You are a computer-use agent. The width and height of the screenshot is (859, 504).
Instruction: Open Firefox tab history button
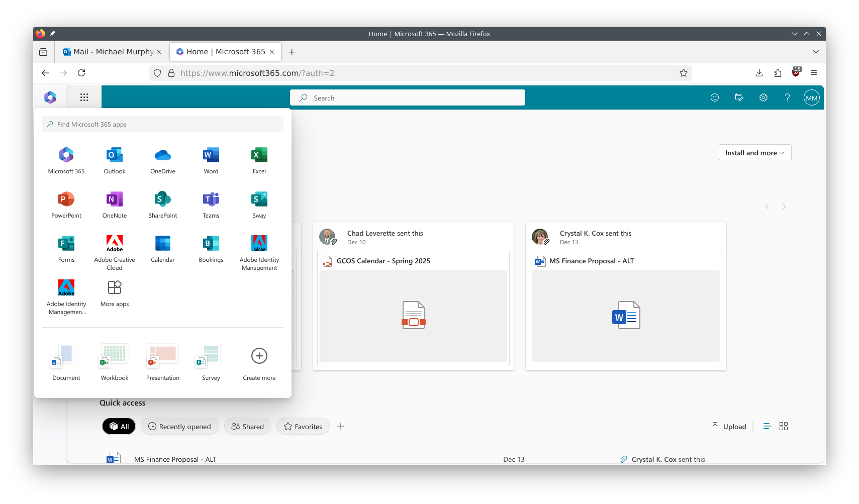(x=43, y=52)
